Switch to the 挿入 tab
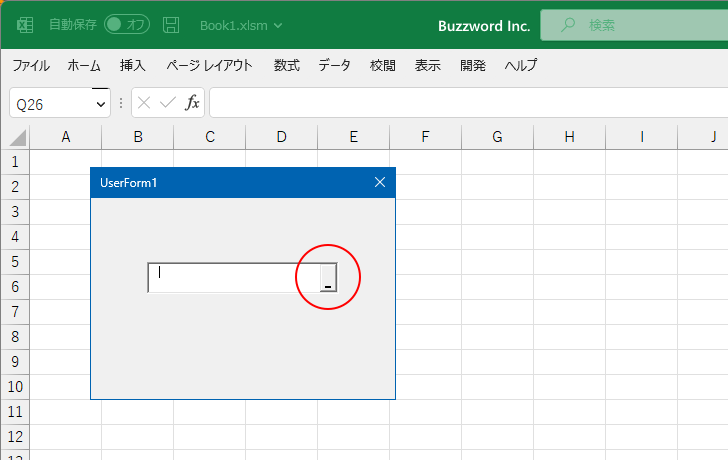Image resolution: width=728 pixels, height=460 pixels. click(x=133, y=66)
